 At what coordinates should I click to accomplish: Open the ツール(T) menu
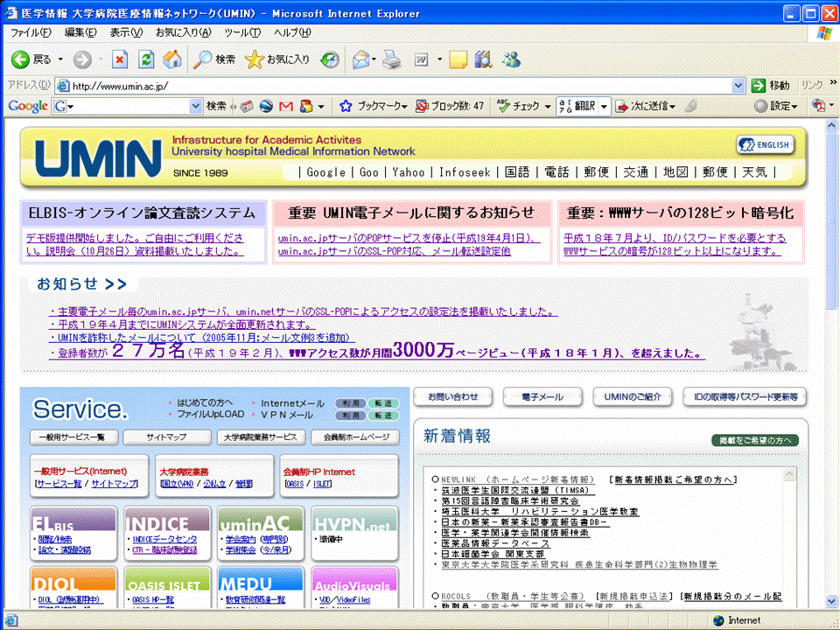pos(242,32)
